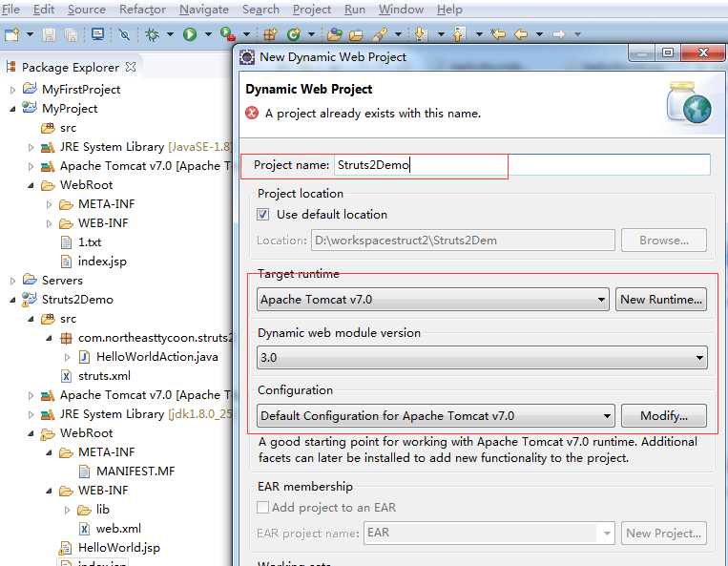This screenshot has width=728, height=566.
Task: Collapse the MyProject tree node
Action: (x=12, y=109)
